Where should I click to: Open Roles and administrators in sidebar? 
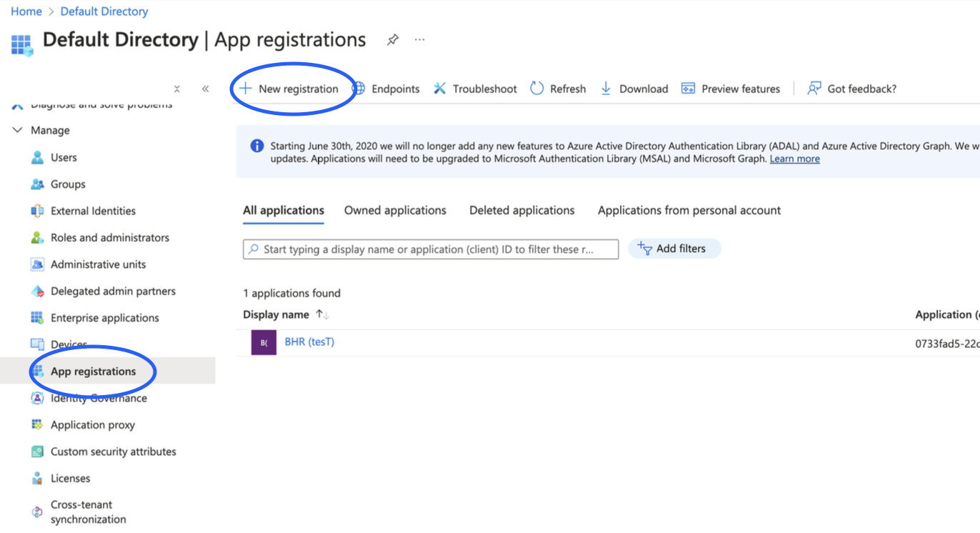tap(110, 237)
